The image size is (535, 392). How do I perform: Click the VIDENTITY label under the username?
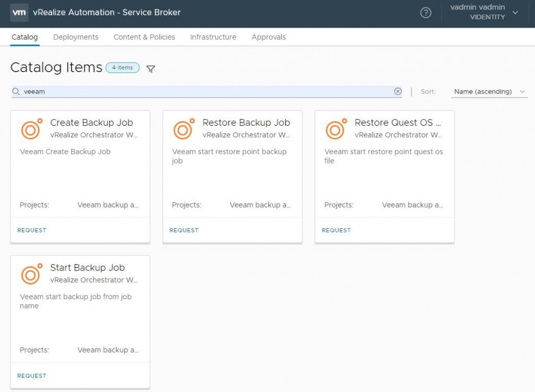pyautogui.click(x=487, y=17)
